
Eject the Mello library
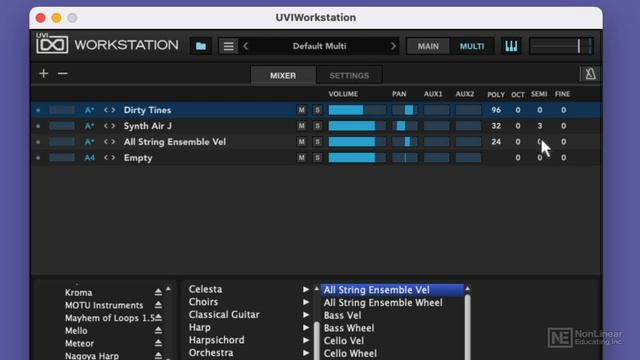pos(158,330)
